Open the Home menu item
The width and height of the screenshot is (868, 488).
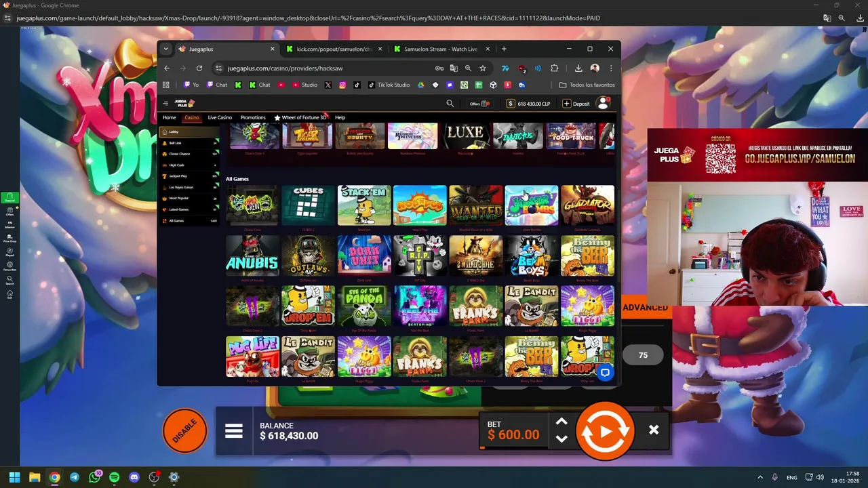click(x=169, y=117)
